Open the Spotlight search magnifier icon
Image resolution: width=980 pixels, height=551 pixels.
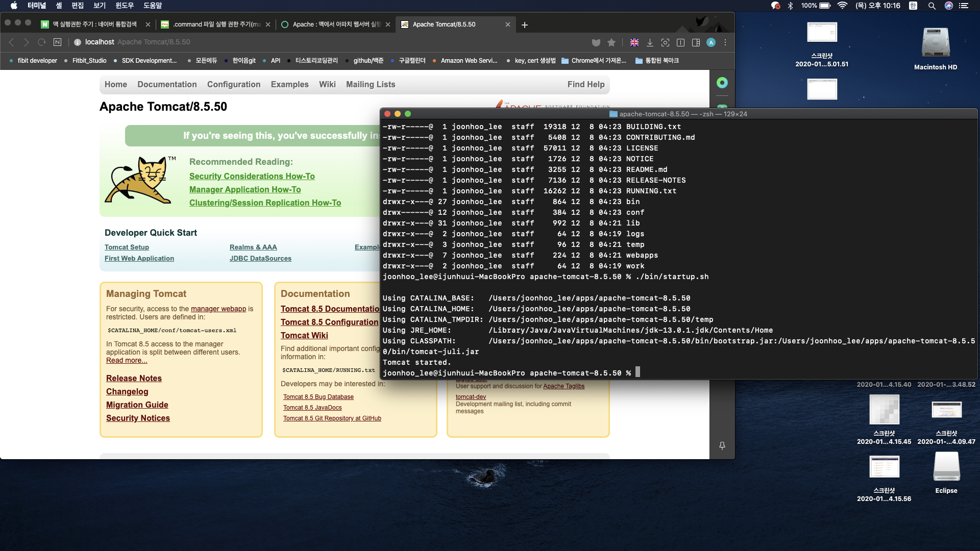click(x=932, y=6)
